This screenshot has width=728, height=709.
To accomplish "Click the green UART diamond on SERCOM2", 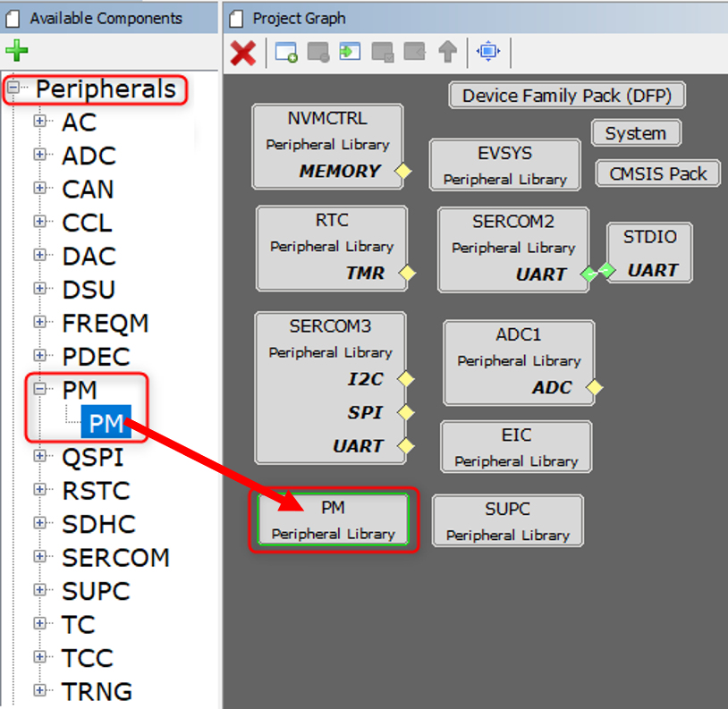I will coord(588,274).
